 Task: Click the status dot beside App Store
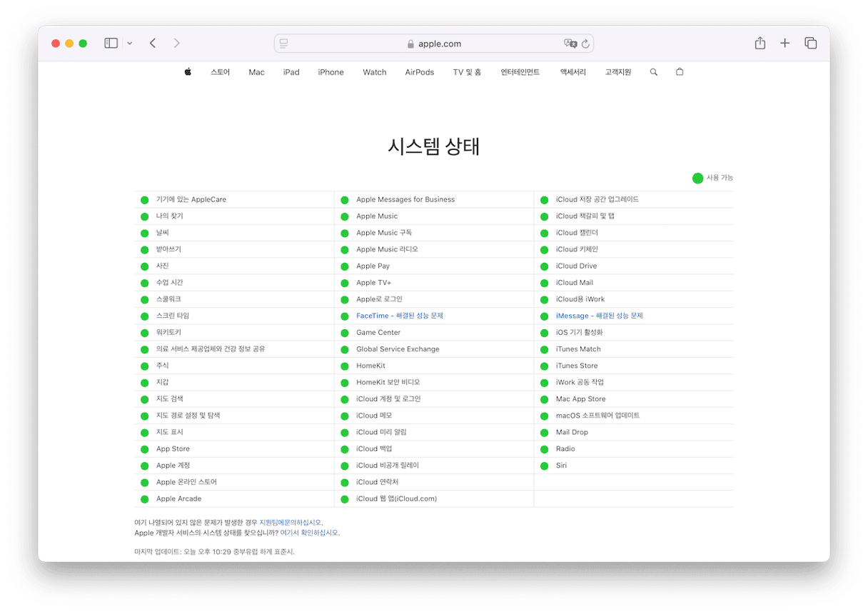[x=145, y=449]
